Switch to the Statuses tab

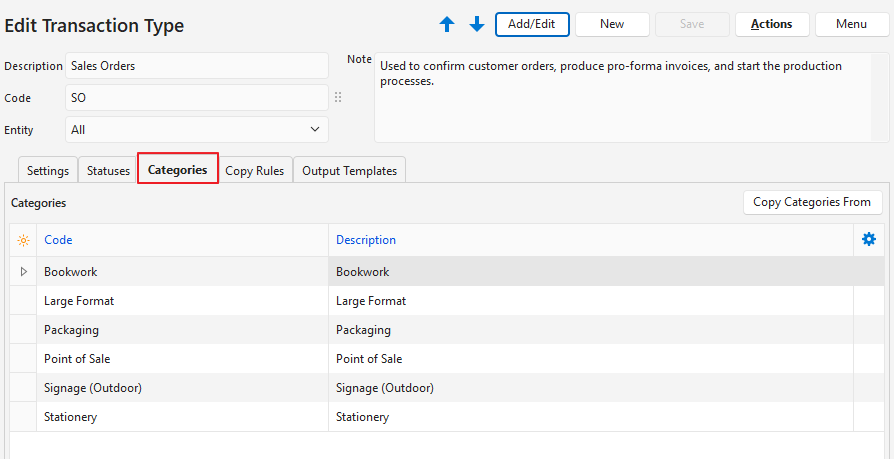tap(108, 171)
